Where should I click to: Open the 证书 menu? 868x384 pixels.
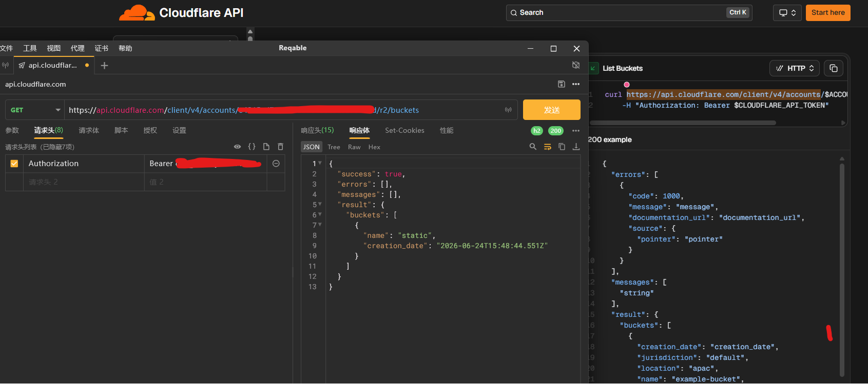point(102,48)
